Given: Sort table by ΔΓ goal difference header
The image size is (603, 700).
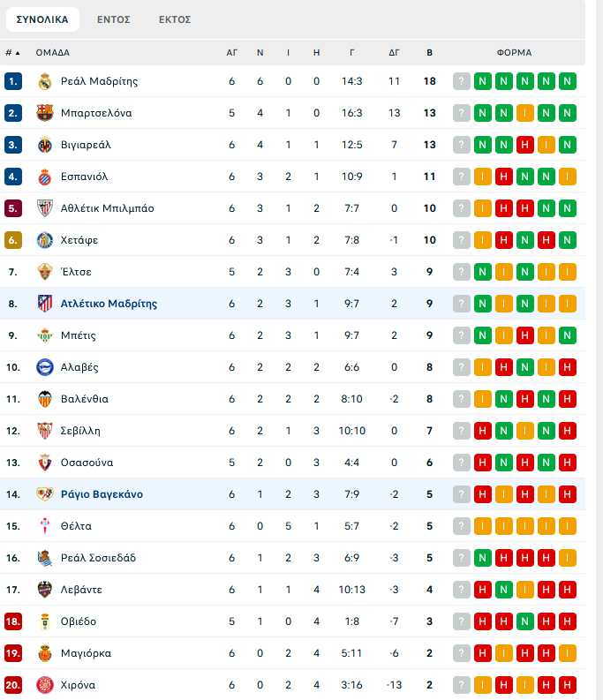Looking at the screenshot, I should pyautogui.click(x=394, y=53).
